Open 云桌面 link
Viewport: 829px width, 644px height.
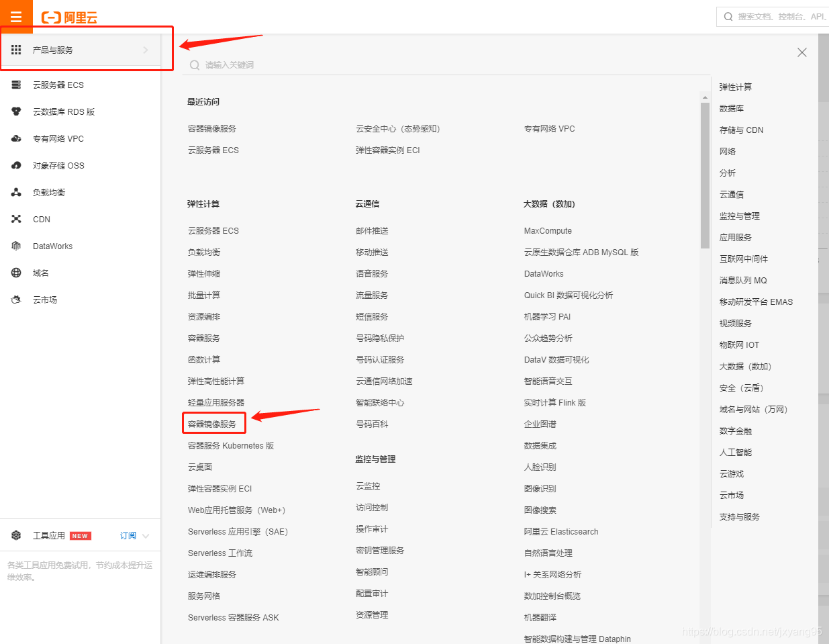(x=200, y=467)
